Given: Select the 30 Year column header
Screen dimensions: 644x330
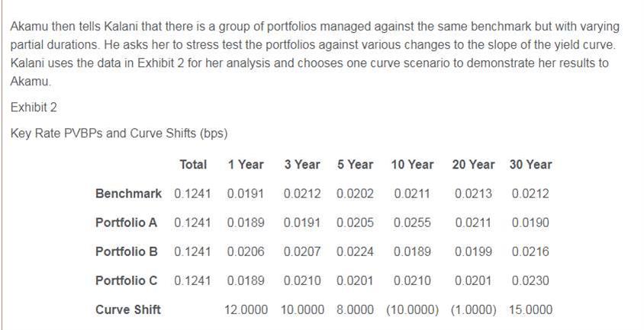Looking at the screenshot, I should [x=530, y=164].
